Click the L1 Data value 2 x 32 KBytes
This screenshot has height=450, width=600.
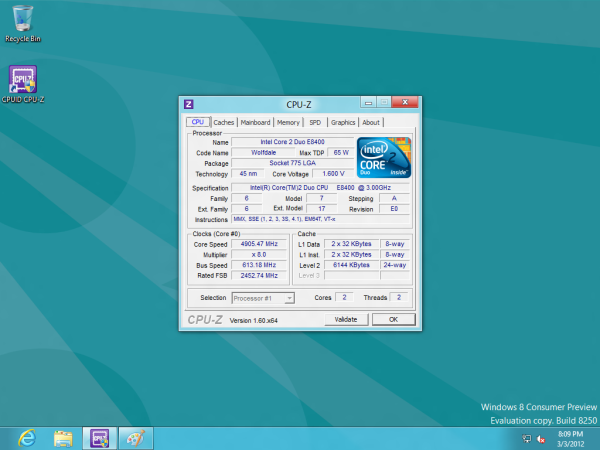pos(351,244)
